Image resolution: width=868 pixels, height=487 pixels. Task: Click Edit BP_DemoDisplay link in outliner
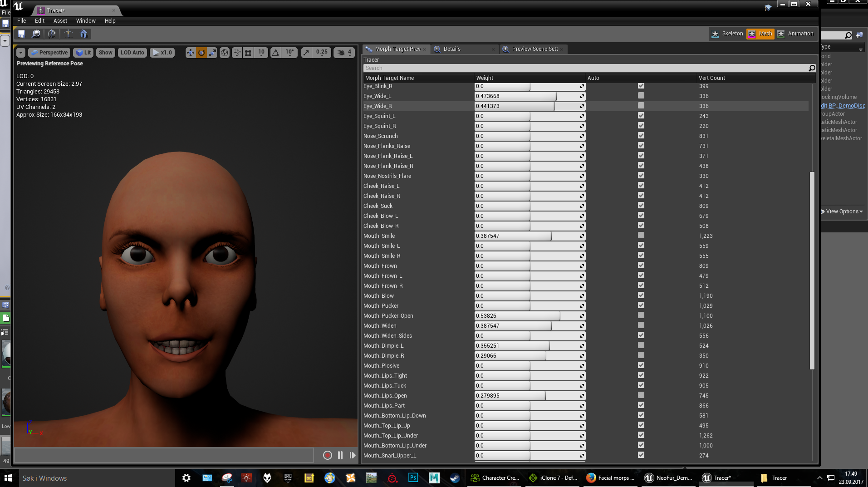pos(843,106)
